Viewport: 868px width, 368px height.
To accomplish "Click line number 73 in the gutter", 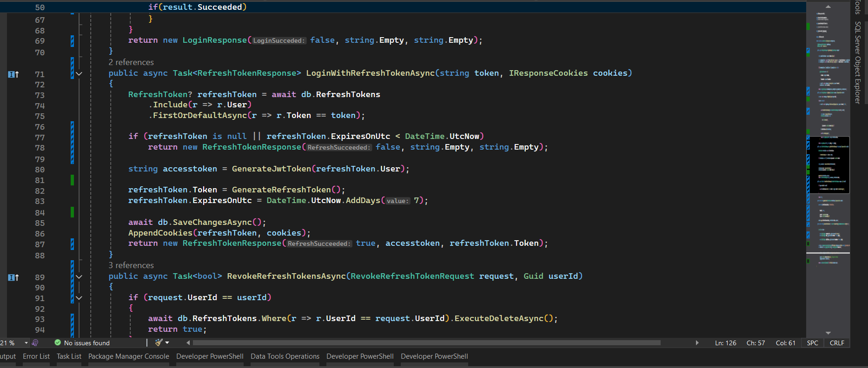I will click(x=40, y=95).
